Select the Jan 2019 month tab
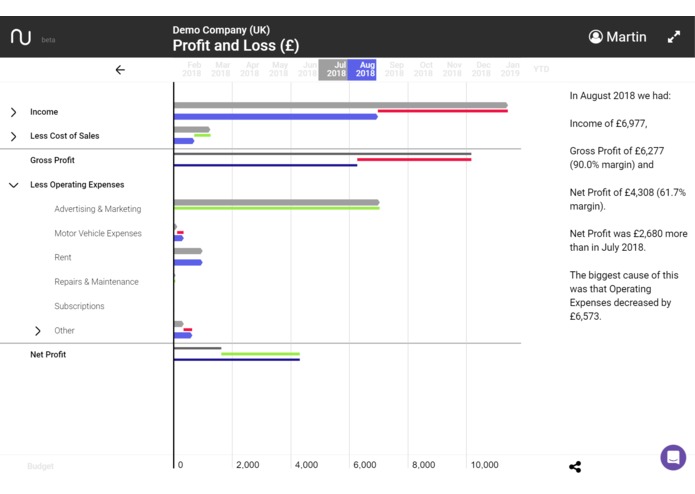The width and height of the screenshot is (695, 494). pos(510,69)
